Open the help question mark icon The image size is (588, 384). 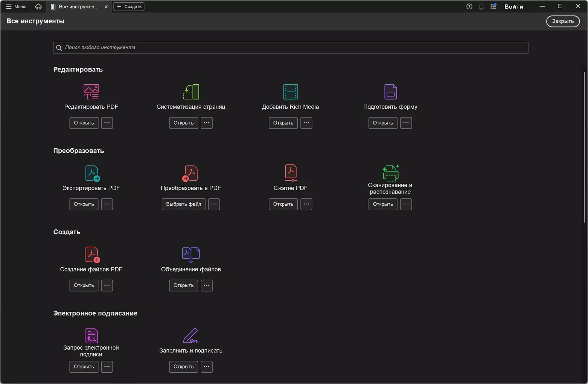[x=469, y=6]
